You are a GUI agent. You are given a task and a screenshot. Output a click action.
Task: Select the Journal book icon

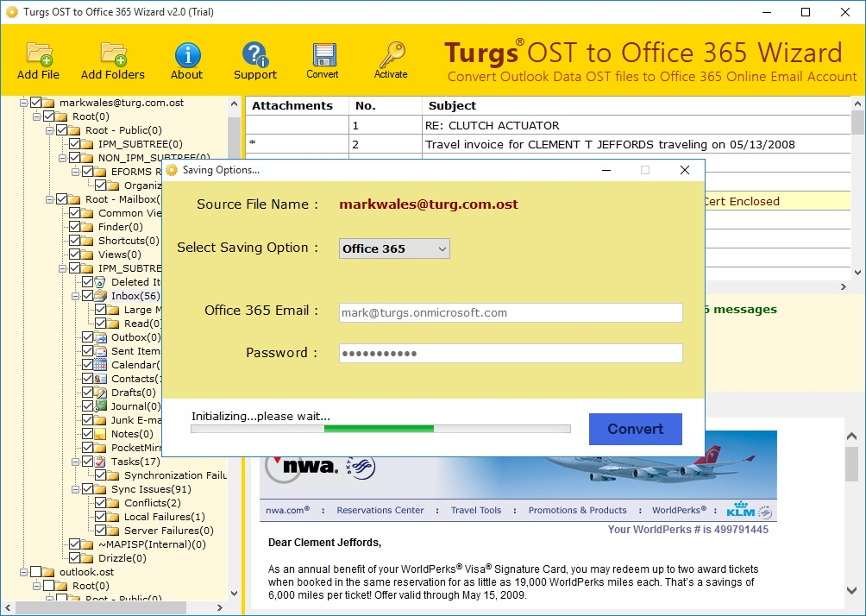coord(101,406)
